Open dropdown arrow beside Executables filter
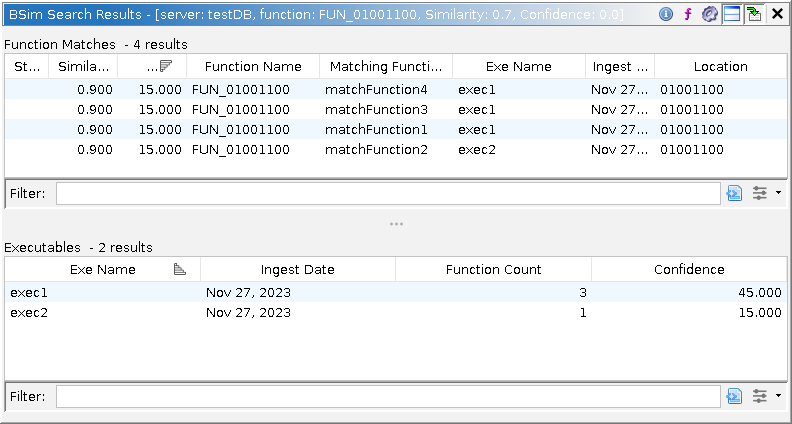 coord(778,396)
